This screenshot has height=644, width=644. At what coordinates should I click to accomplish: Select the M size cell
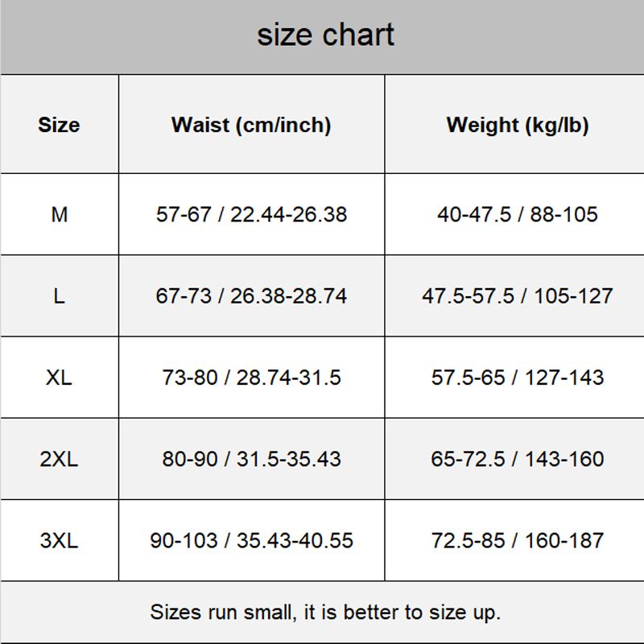pos(59,215)
